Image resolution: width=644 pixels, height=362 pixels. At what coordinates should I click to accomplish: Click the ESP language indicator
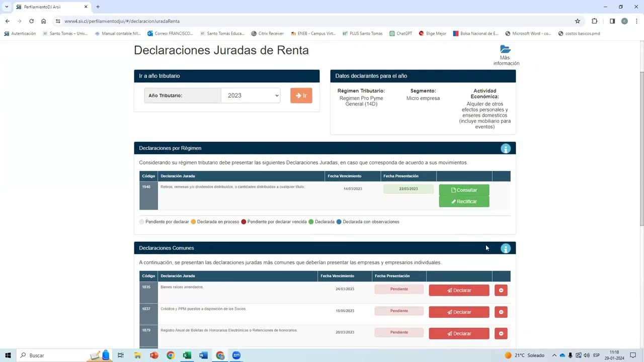tap(596, 355)
